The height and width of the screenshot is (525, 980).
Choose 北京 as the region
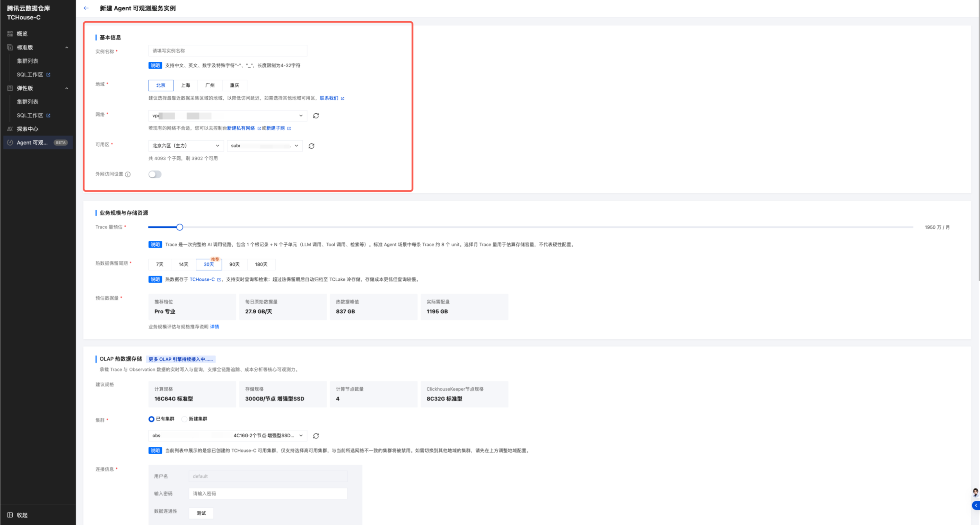161,85
